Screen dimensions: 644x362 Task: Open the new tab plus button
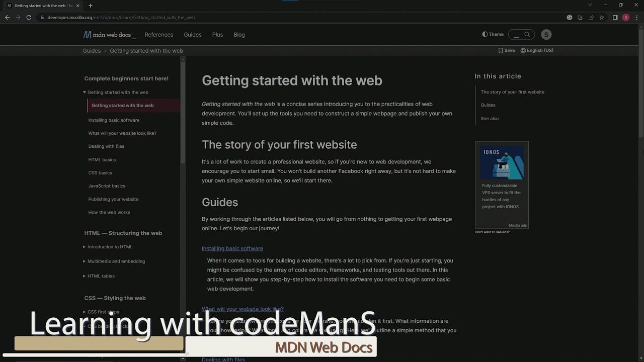[91, 6]
